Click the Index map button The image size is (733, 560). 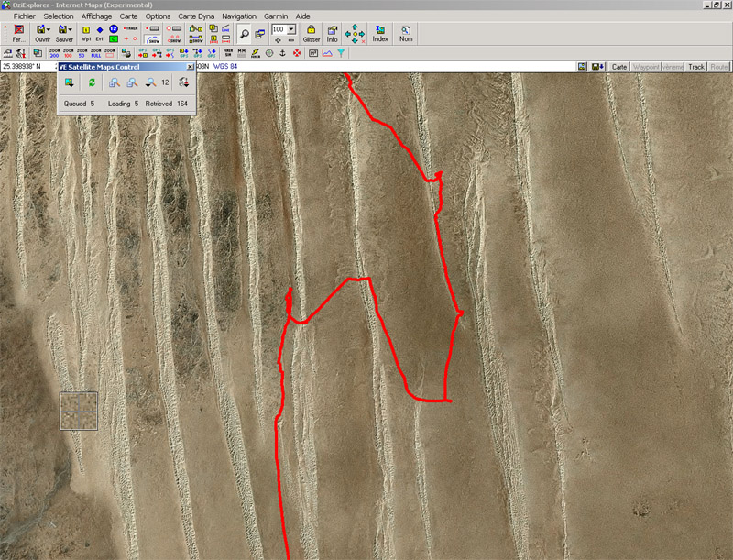click(x=380, y=34)
